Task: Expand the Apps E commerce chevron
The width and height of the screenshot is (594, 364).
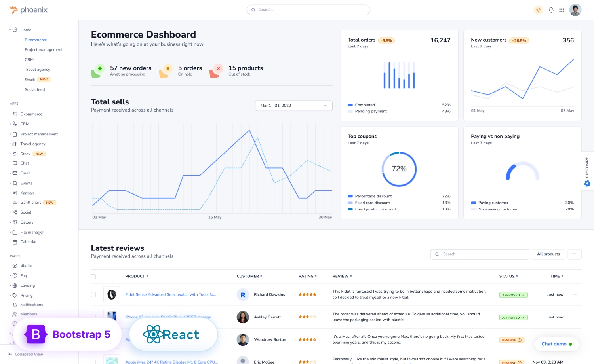Action: (10, 114)
